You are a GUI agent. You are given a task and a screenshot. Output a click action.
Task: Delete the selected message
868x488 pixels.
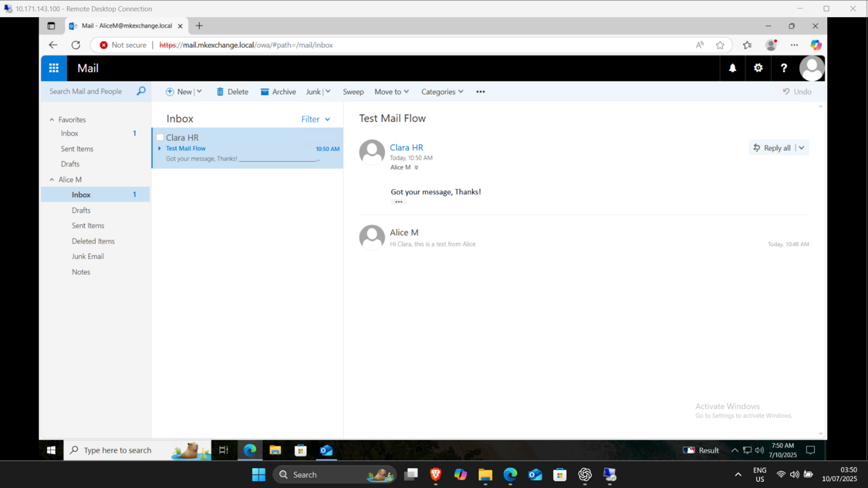(232, 92)
